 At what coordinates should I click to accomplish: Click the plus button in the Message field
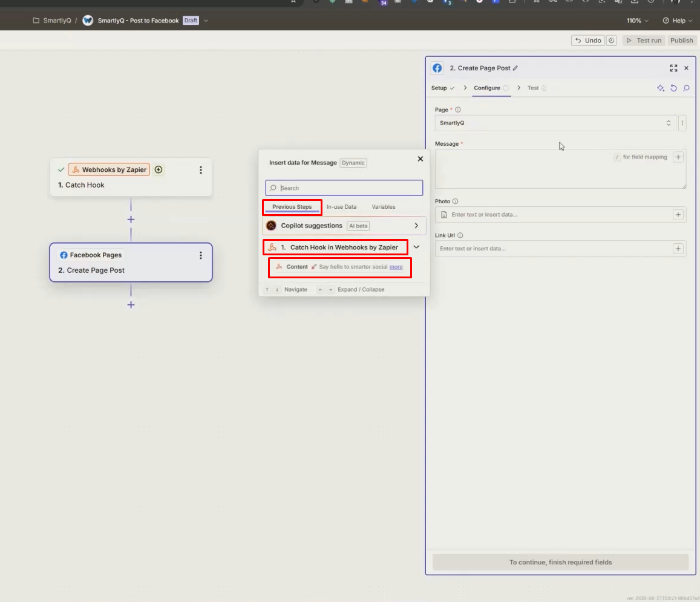pos(678,157)
